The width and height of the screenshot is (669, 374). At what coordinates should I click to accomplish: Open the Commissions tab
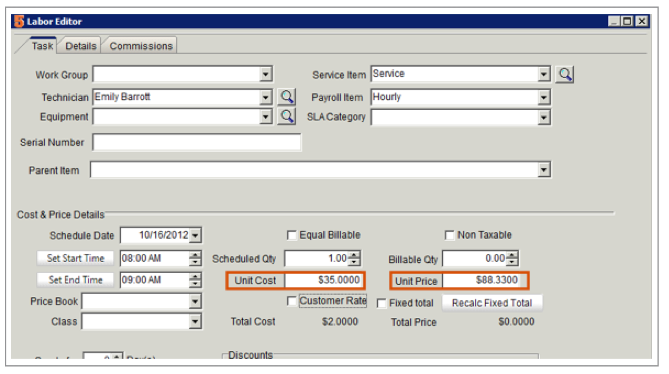pyautogui.click(x=141, y=46)
